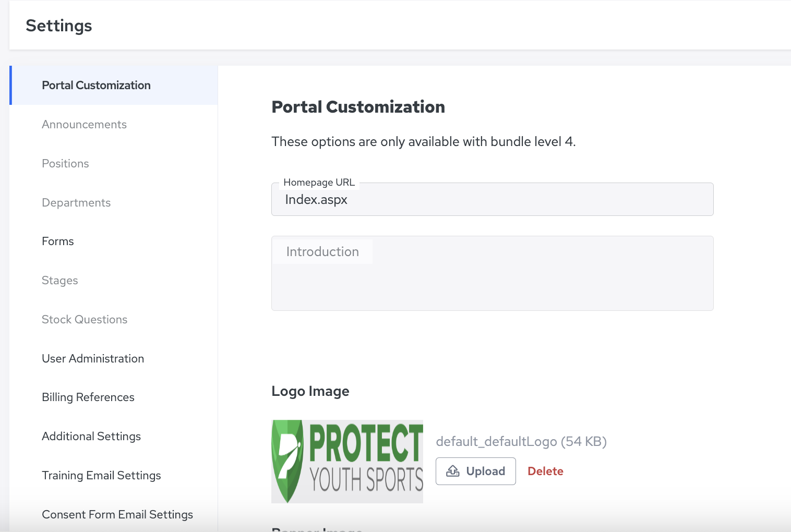The width and height of the screenshot is (791, 532).
Task: Click the Protect Youth Sports logo thumbnail
Action: pyautogui.click(x=347, y=462)
